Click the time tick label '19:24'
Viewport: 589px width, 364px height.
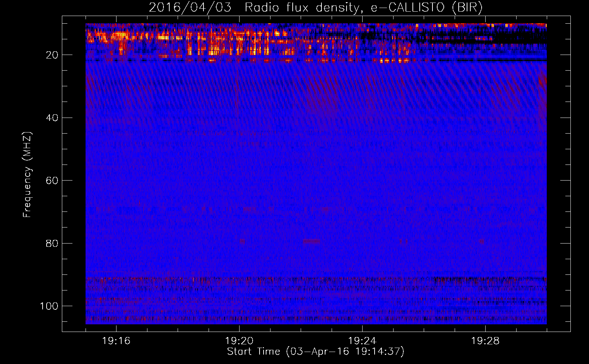[x=362, y=341]
